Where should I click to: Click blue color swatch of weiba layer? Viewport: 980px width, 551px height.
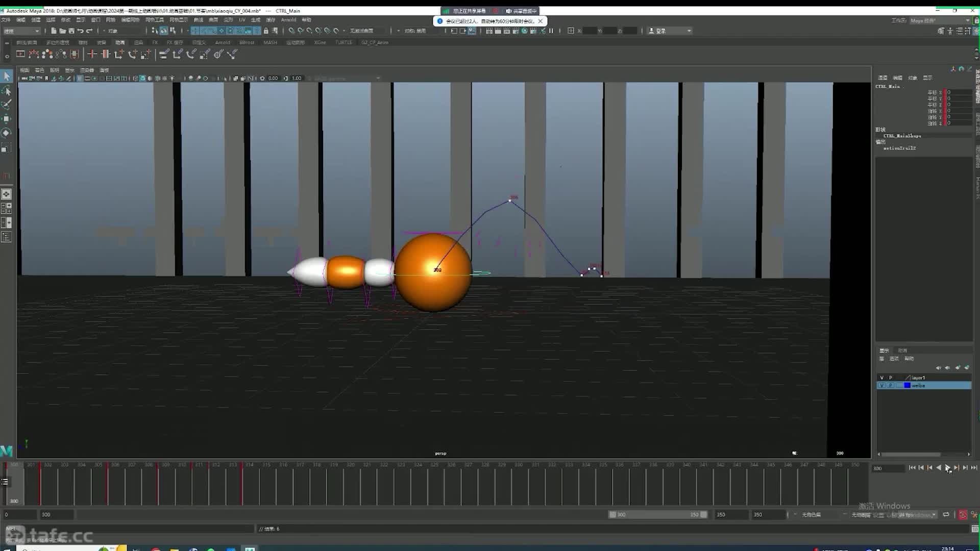click(x=907, y=386)
